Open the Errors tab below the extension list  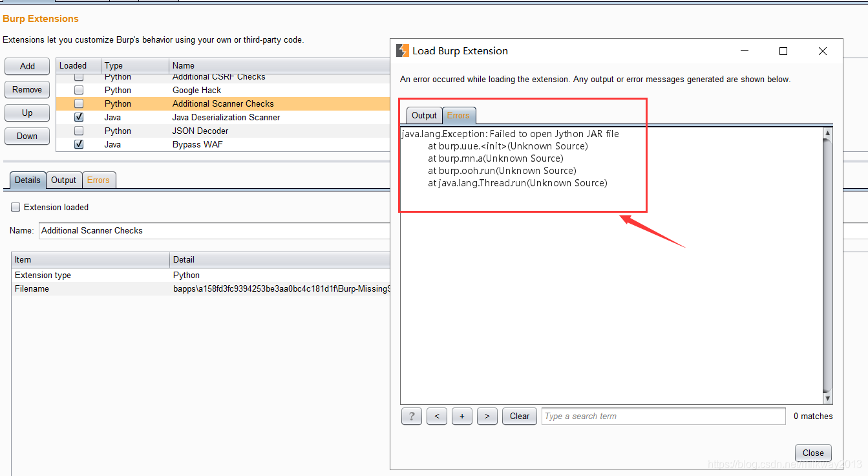pyautogui.click(x=99, y=180)
